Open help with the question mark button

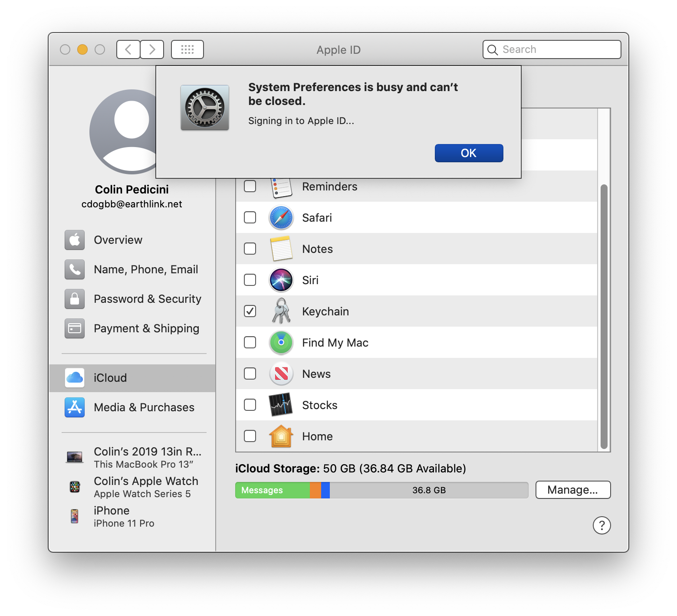(602, 525)
